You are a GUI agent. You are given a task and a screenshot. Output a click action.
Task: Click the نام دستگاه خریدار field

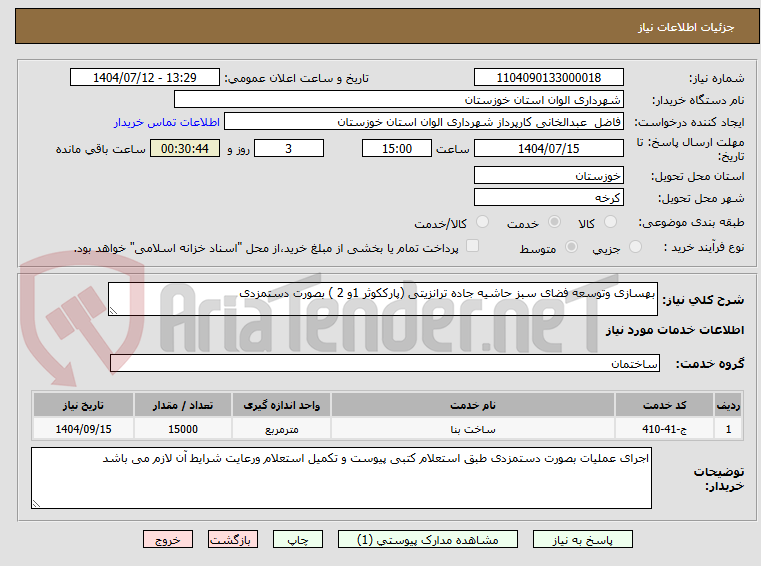click(x=398, y=100)
